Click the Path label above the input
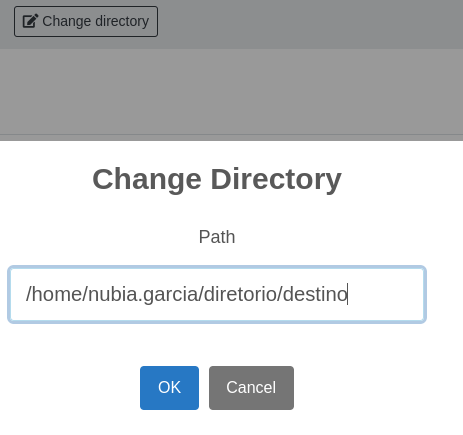Viewport: 463px width, 435px height. [217, 237]
